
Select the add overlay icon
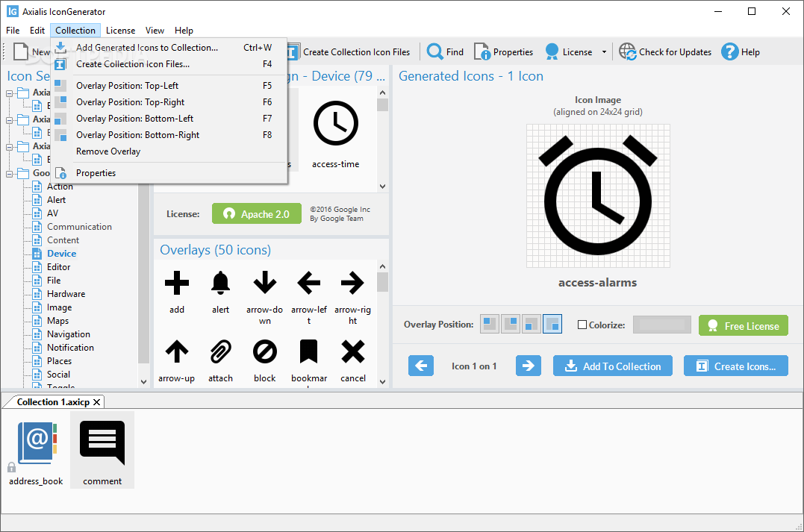[177, 283]
